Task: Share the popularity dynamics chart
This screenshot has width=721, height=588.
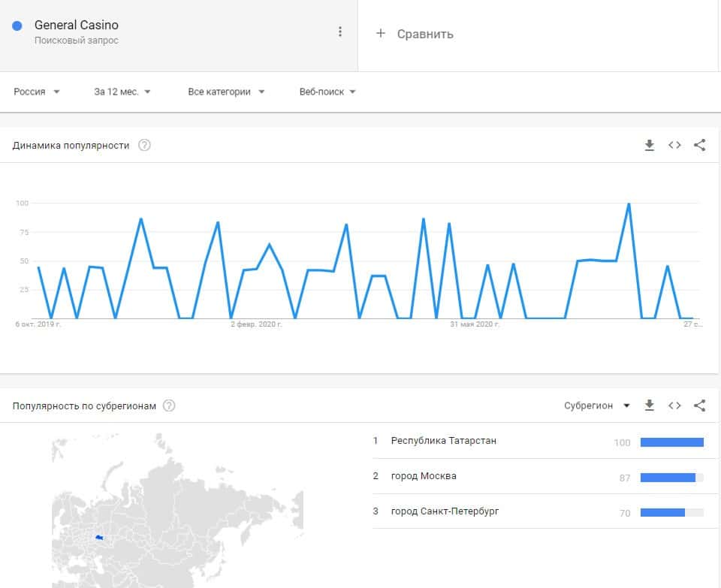Action: click(x=699, y=146)
